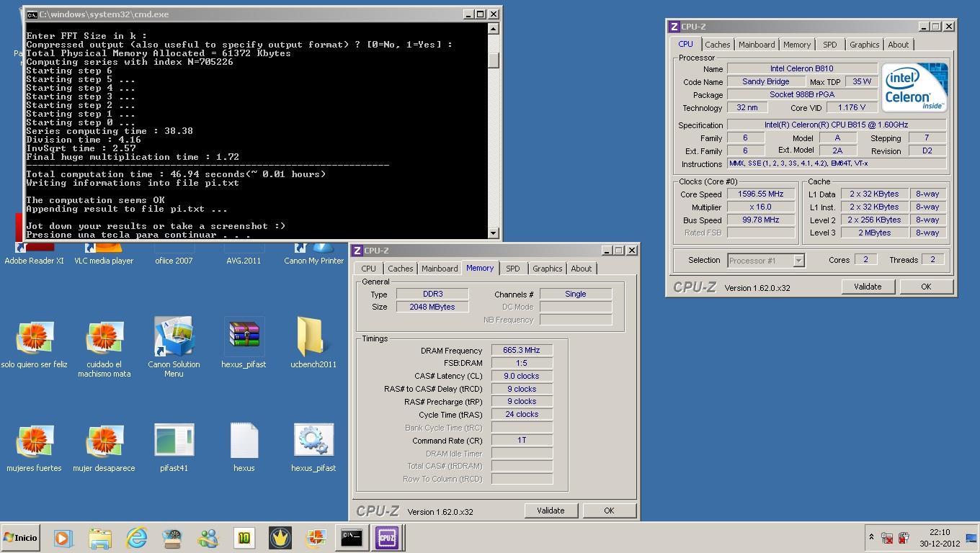Open the AVG.2011 desktop shortcut
Screen dimensions: 980x553
tap(244, 253)
